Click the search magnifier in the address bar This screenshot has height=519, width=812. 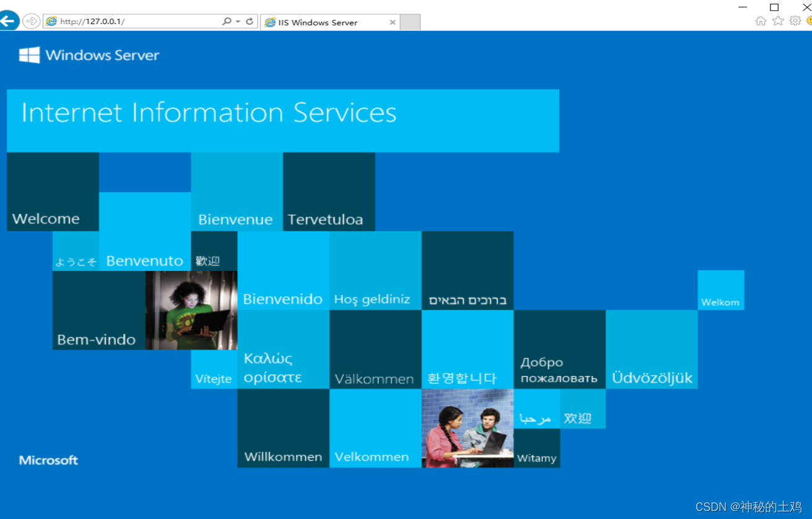[x=227, y=20]
